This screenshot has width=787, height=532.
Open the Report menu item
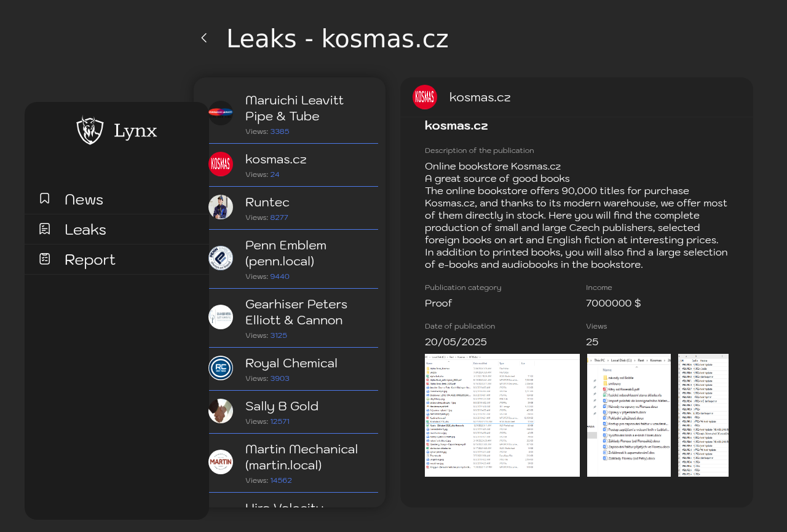pyautogui.click(x=117, y=259)
